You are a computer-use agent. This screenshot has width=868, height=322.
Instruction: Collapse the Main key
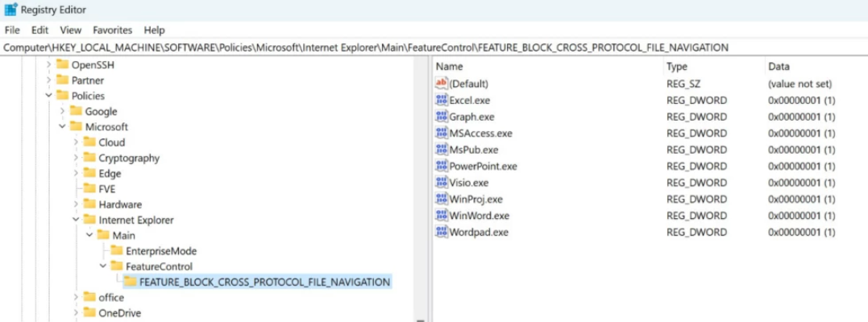(89, 235)
